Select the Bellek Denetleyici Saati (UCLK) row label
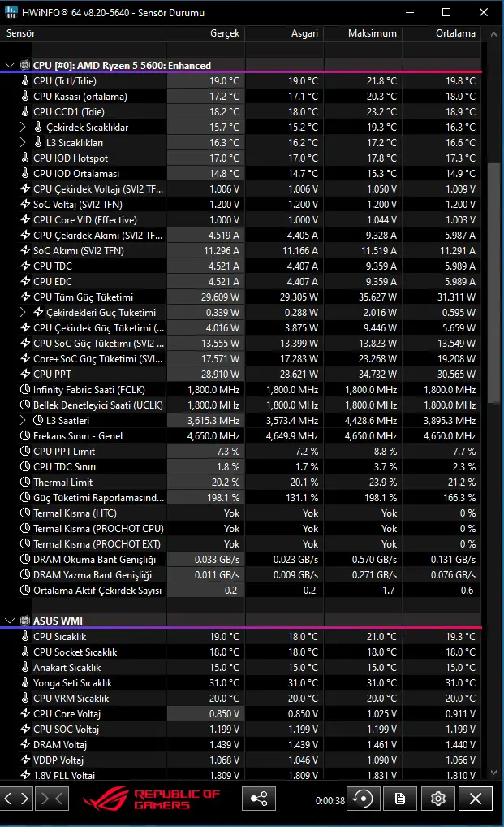Viewport: 504px width, 827px height. tap(98, 405)
